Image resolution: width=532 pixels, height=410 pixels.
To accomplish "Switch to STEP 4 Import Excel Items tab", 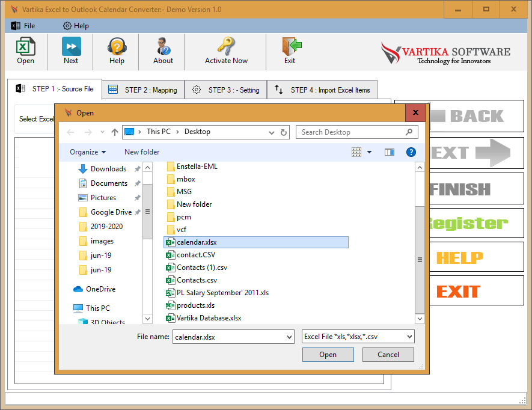I will (x=322, y=90).
